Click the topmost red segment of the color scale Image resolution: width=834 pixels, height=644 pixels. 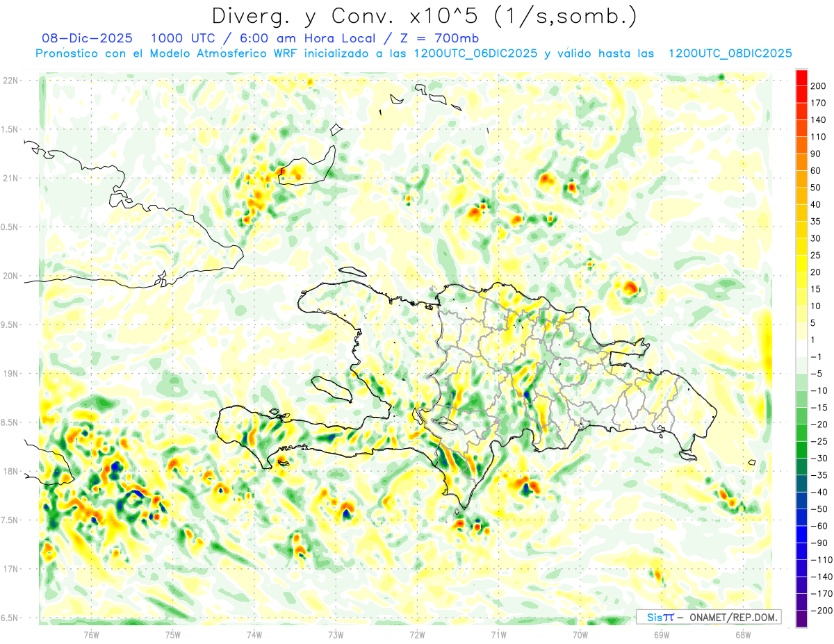tap(801, 78)
